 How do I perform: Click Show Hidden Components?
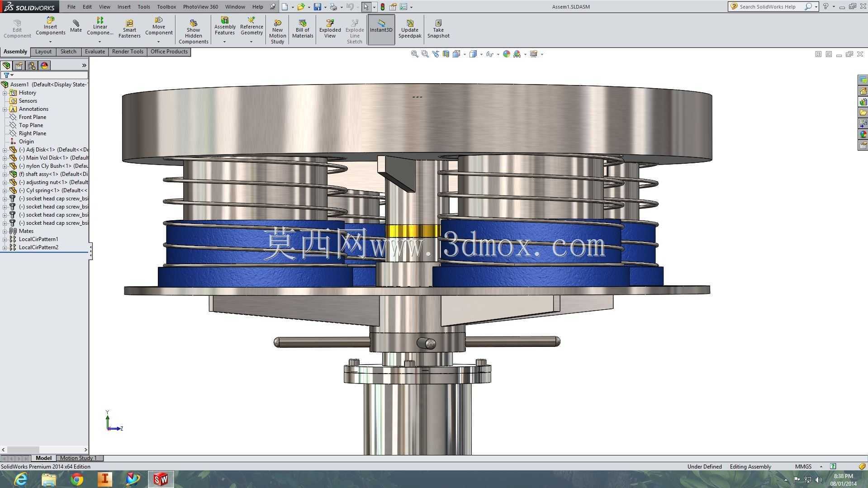pos(193,32)
